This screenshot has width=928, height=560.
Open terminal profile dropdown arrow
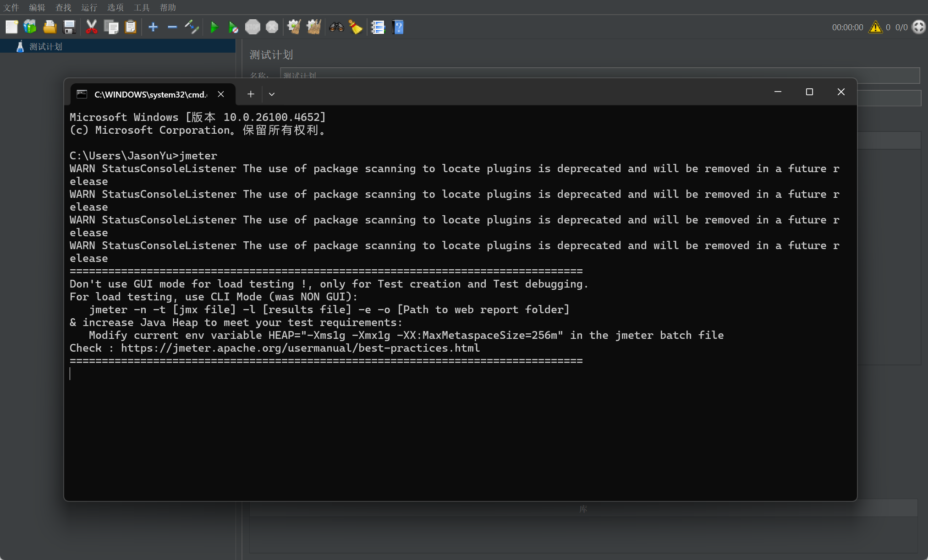tap(272, 94)
